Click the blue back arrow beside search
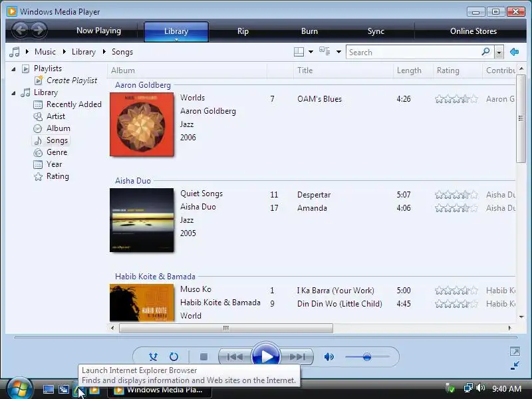 514,52
